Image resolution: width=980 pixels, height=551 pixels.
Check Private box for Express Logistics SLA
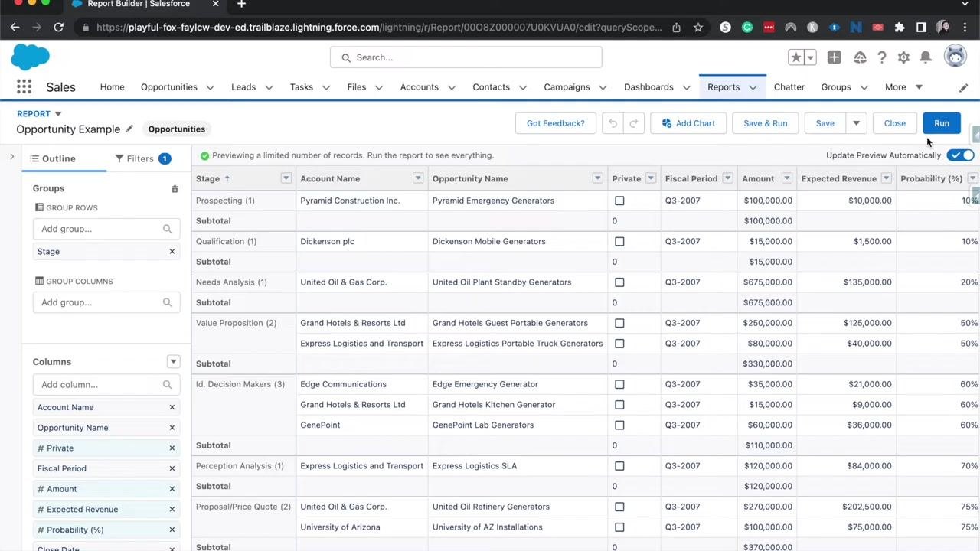[x=619, y=466]
